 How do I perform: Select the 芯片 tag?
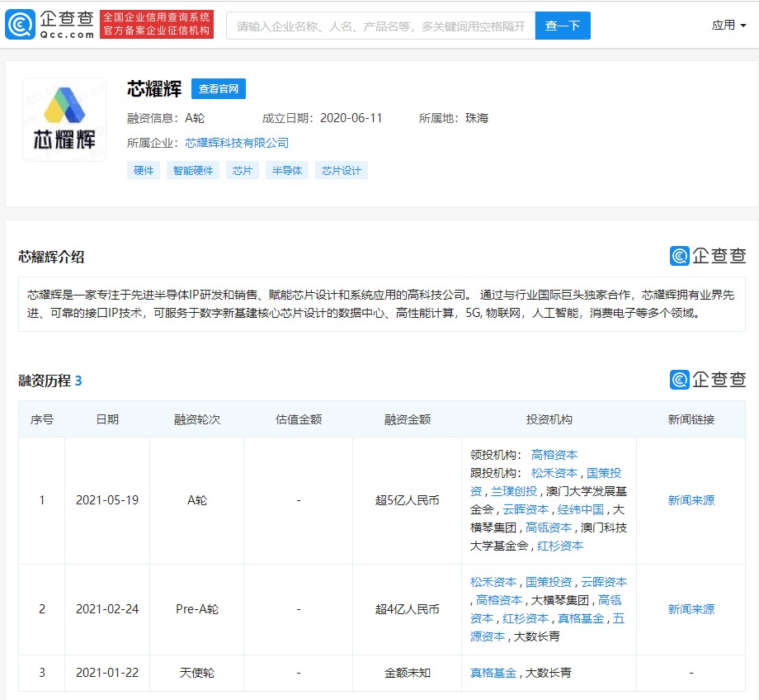click(242, 171)
